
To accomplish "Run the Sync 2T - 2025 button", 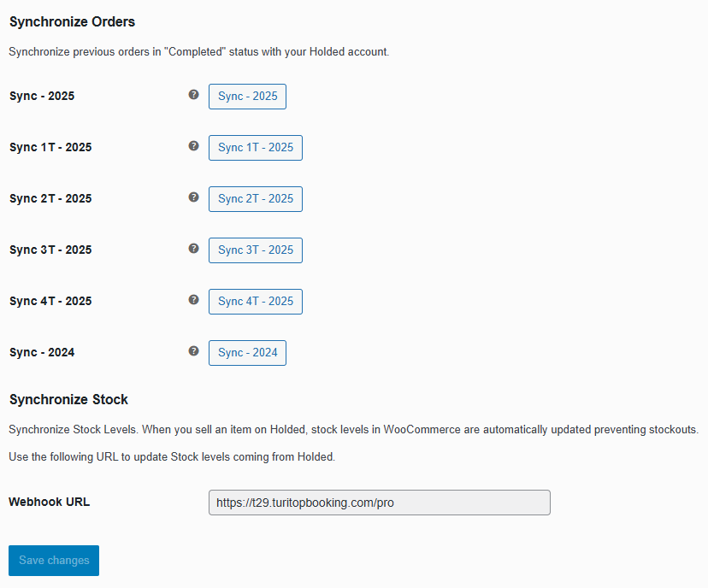I will (255, 198).
